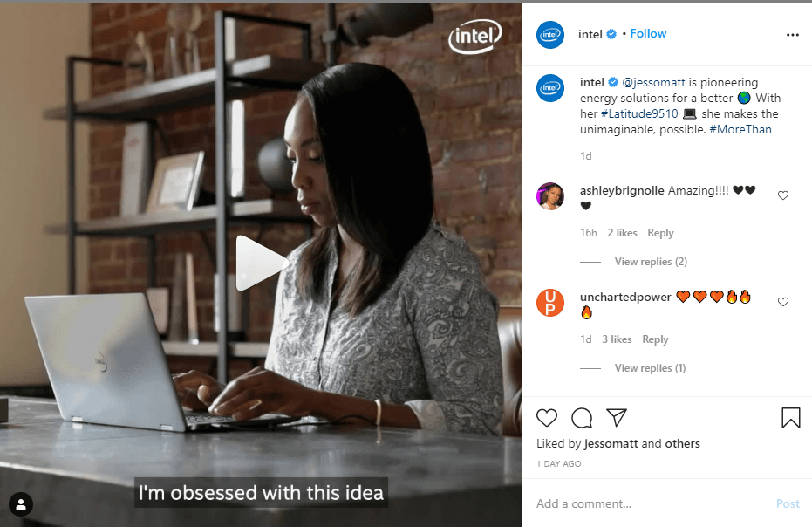
Task: Open unchartedpower's UP avatar
Action: (550, 303)
